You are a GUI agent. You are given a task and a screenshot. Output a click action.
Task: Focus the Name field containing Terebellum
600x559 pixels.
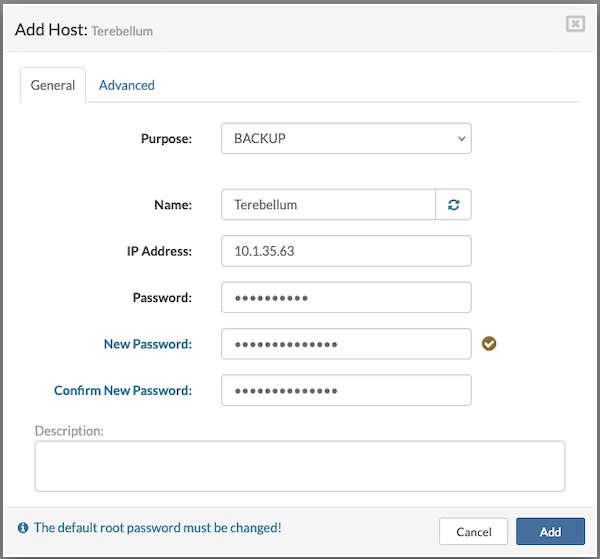click(328, 205)
